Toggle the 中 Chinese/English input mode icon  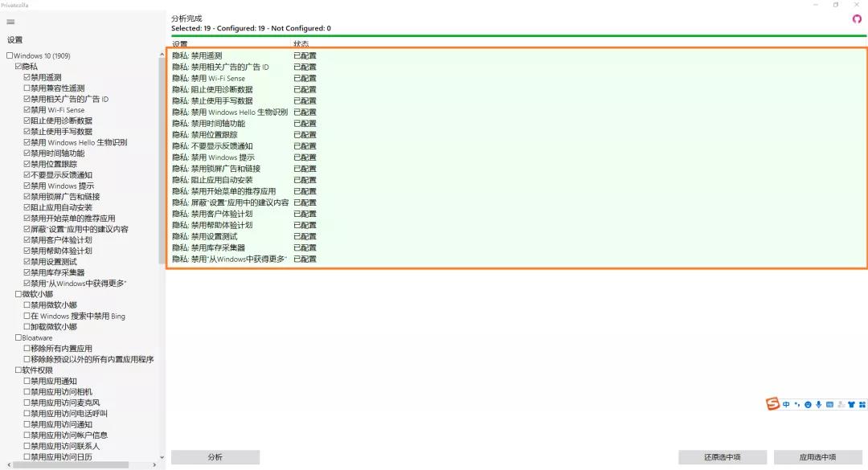pyautogui.click(x=786, y=405)
